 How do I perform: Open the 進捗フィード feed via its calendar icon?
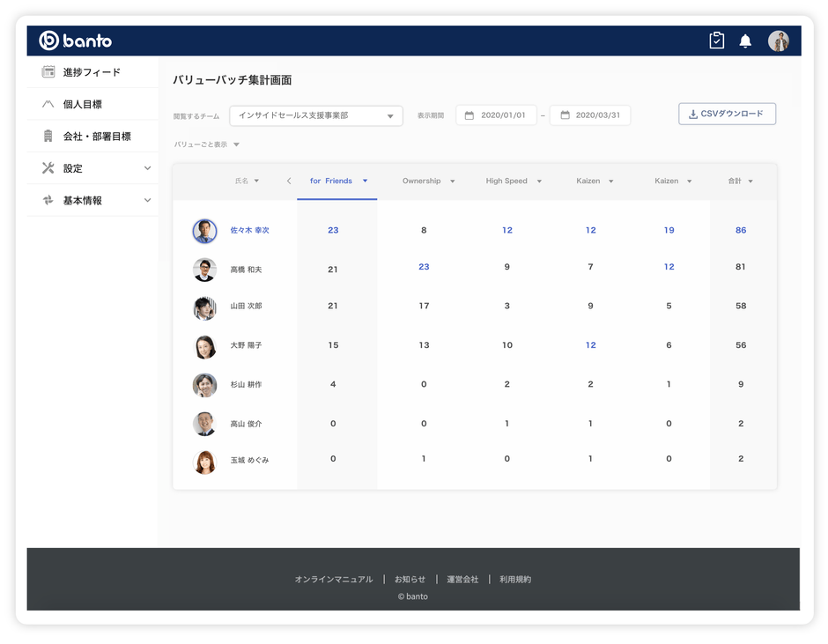click(x=48, y=71)
